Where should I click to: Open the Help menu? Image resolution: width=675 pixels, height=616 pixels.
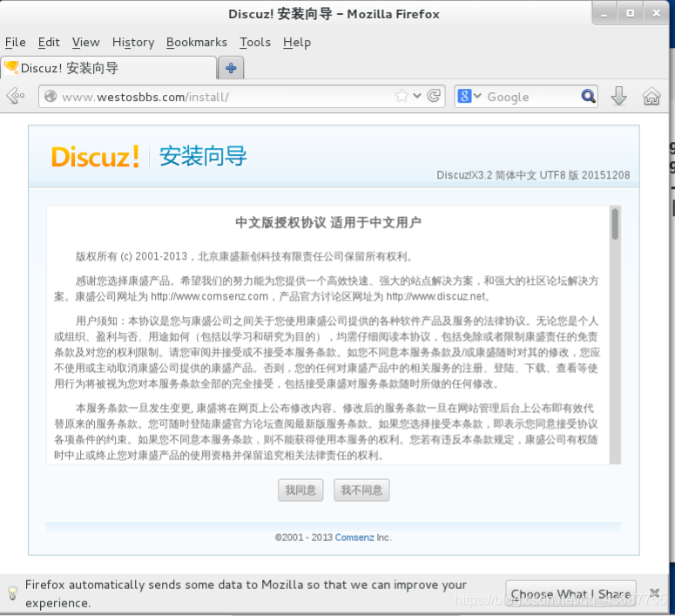point(297,42)
